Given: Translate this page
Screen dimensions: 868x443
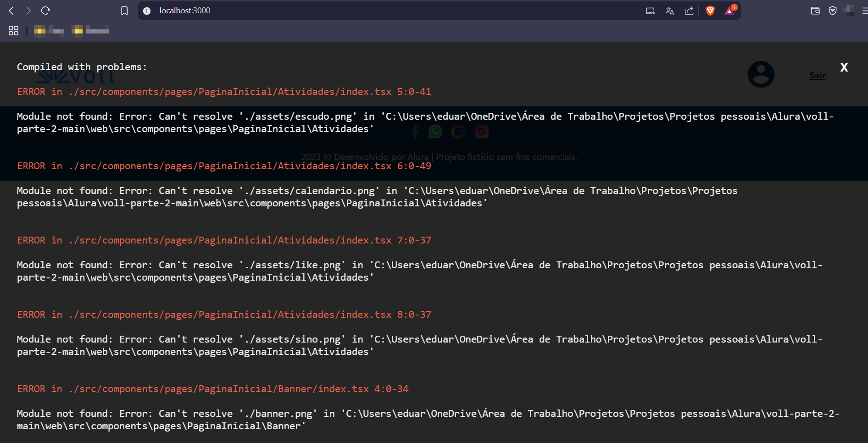Looking at the screenshot, I should (x=670, y=11).
